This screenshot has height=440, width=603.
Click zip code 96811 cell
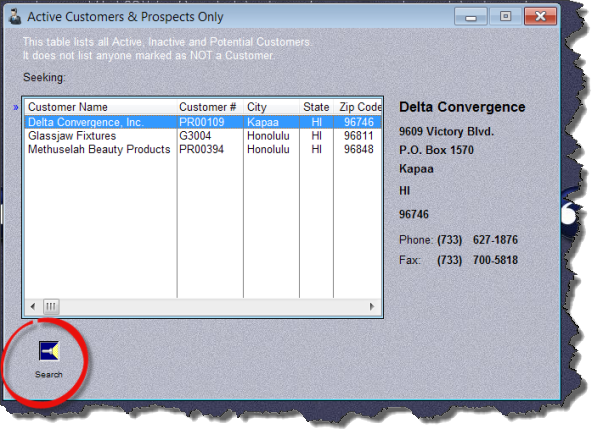coord(358,136)
